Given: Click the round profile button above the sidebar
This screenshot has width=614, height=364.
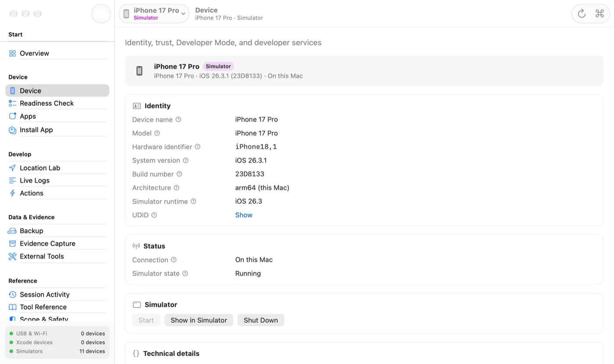Looking at the screenshot, I should click(x=101, y=14).
